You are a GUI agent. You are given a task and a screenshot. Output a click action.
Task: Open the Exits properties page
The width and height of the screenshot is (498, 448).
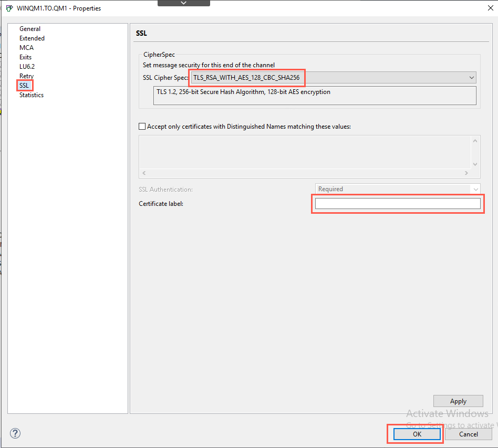pos(25,57)
